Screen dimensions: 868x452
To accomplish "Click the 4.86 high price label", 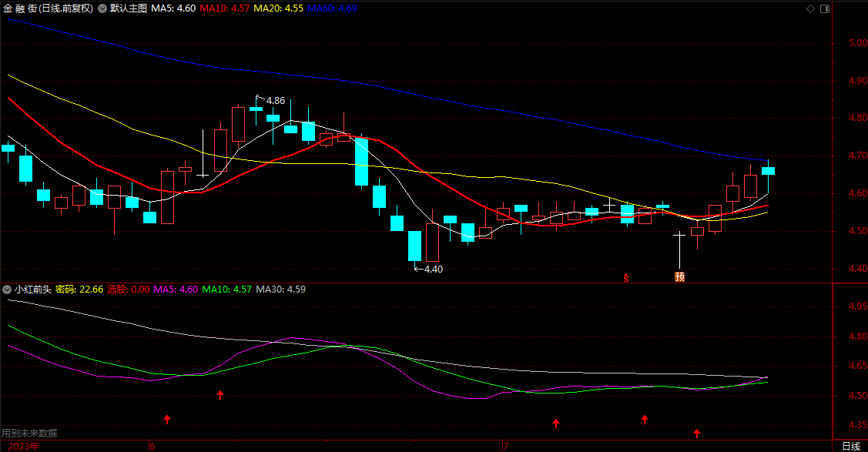I will point(276,101).
